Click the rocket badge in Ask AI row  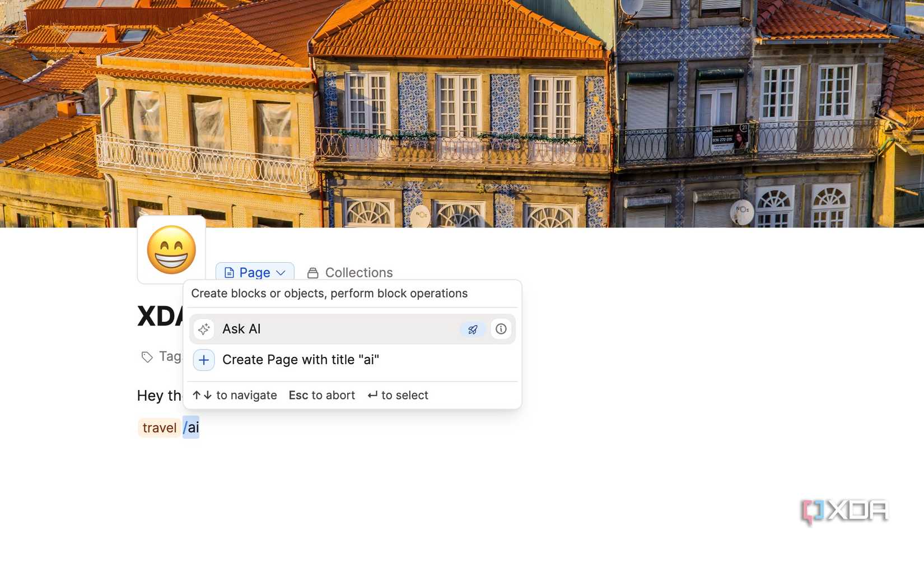[473, 329]
